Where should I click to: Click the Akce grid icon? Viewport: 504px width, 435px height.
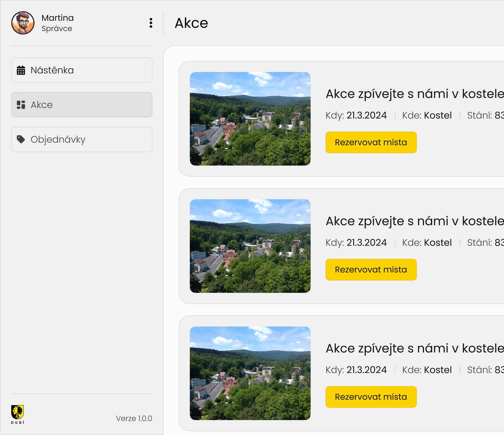pos(21,105)
